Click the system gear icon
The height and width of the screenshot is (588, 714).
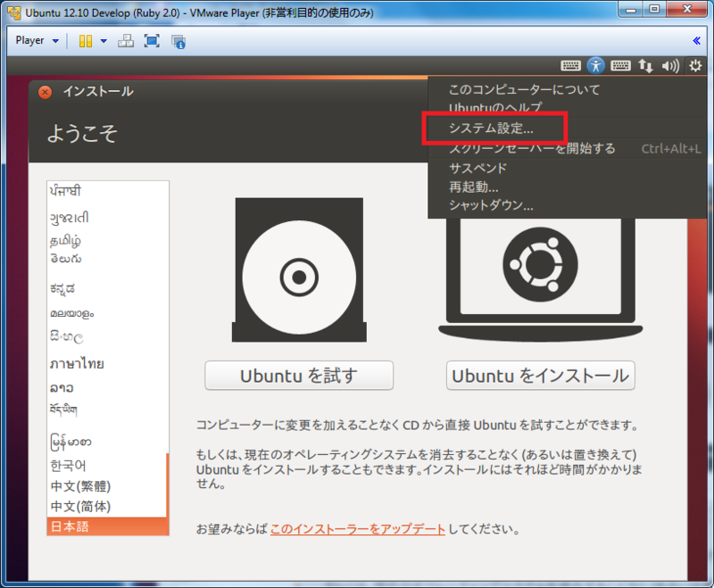click(x=695, y=66)
